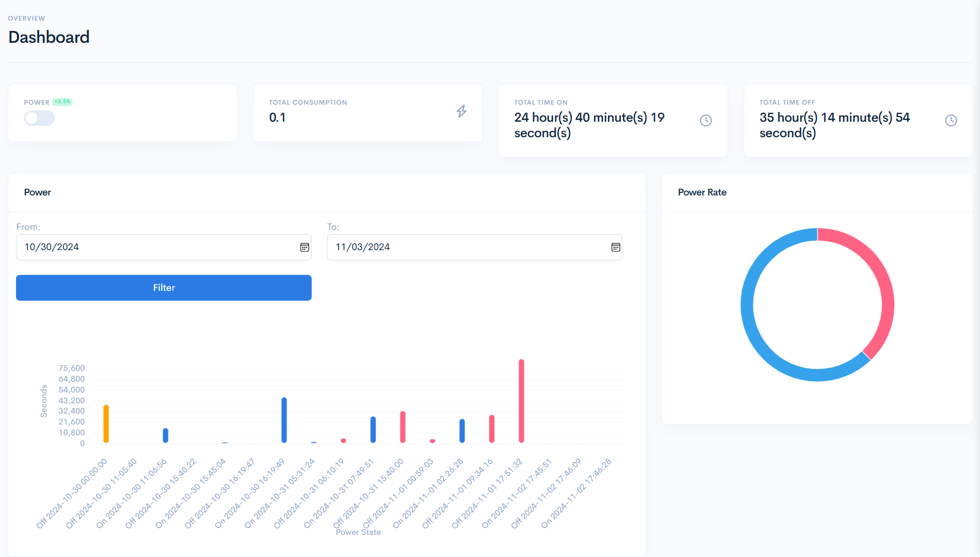Click the blue bar at On 2024-10-31 07:49:51
This screenshot has width=980, height=557.
(373, 430)
